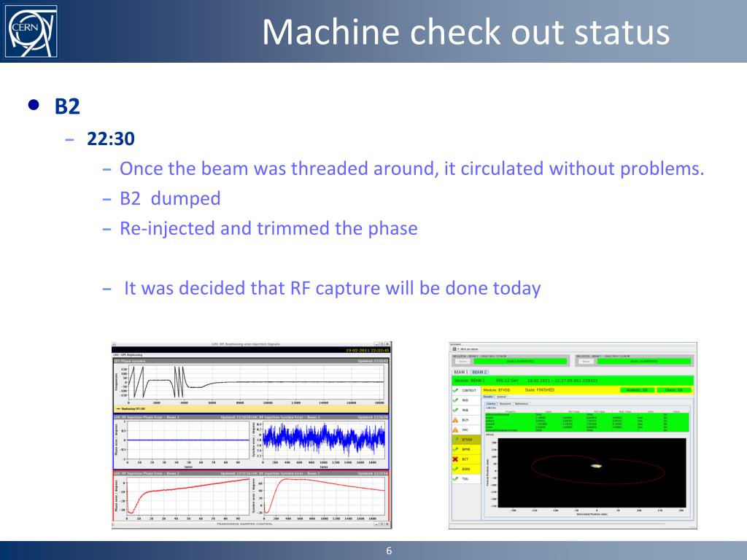Select the CONTEXT module row
This screenshot has width=747, height=560.
tap(466, 391)
